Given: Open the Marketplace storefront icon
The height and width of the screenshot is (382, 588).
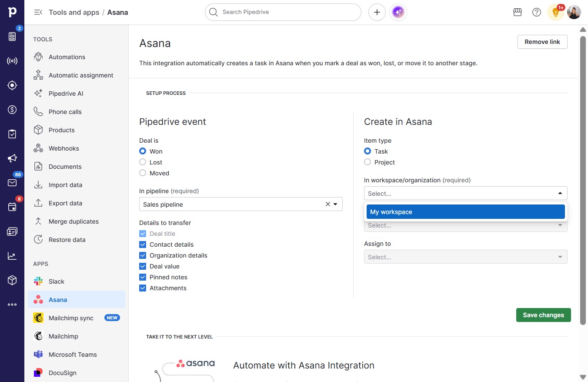Looking at the screenshot, I should [x=518, y=12].
